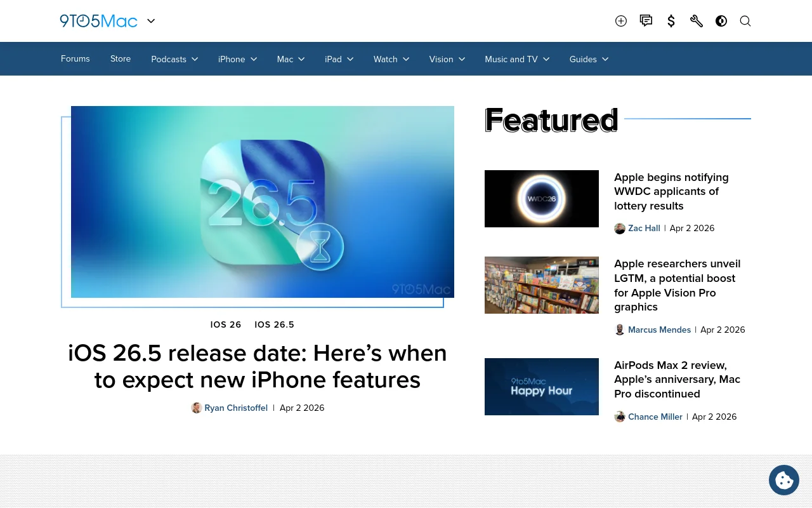Click the 9to5Mac logo
812x508 pixels.
coord(98,21)
